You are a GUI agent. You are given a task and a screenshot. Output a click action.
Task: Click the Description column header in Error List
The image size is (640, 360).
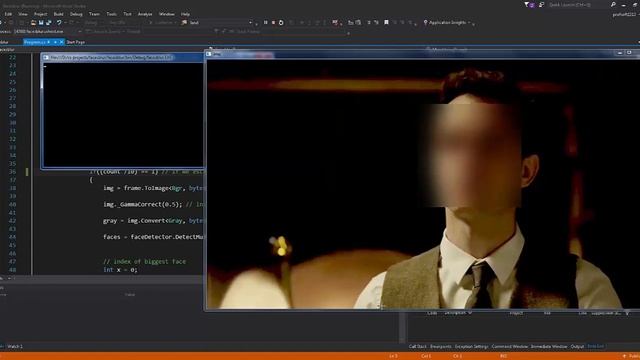tap(455, 313)
